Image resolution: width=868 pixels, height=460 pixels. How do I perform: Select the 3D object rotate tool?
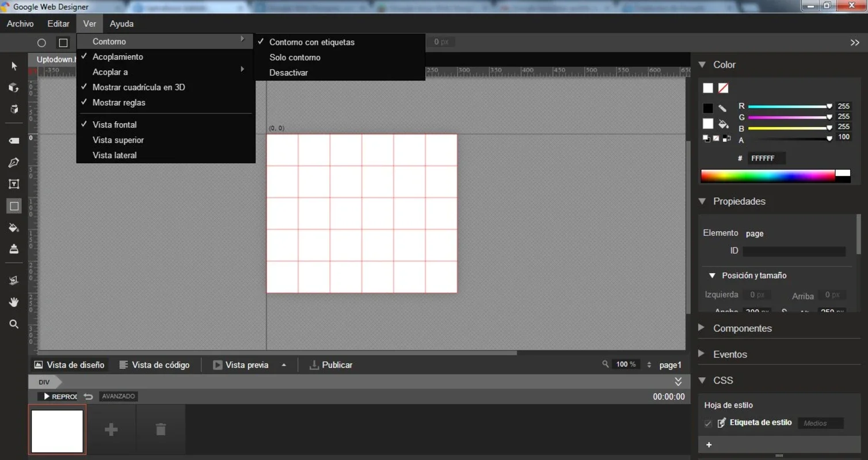click(x=14, y=87)
